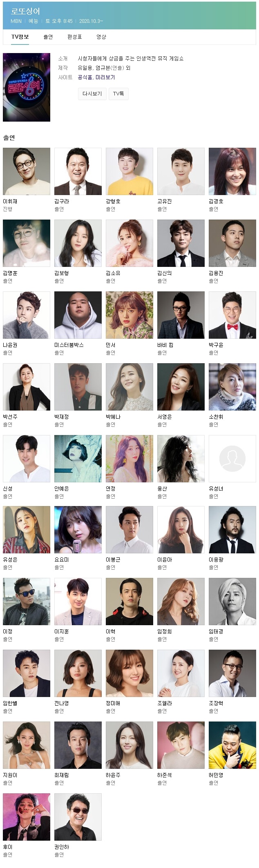Click the TV톡 button
The height and width of the screenshot is (868, 259).
pos(118,94)
